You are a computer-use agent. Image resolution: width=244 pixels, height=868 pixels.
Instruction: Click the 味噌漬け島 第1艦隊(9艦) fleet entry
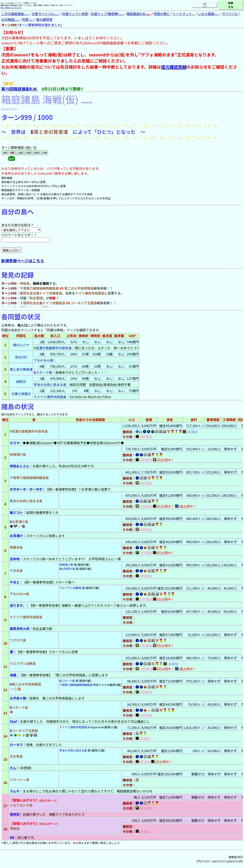(x=74, y=565)
